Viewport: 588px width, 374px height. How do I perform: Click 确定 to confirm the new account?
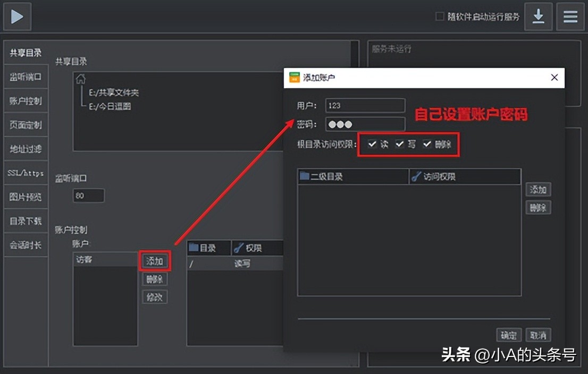(508, 335)
